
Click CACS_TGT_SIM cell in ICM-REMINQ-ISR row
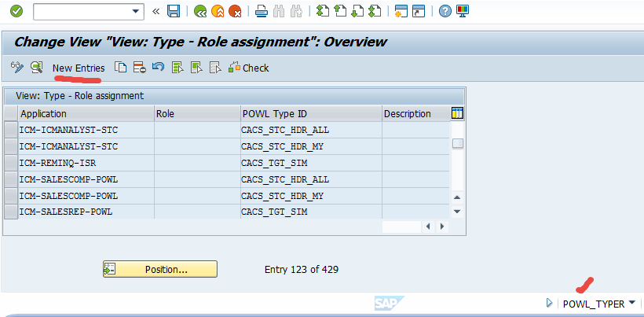(x=311, y=163)
